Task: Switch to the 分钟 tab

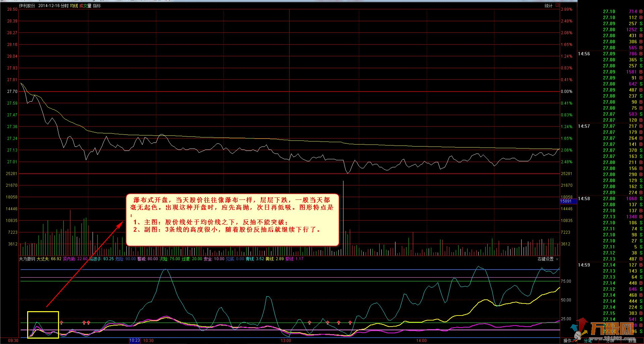Action: 610,341
